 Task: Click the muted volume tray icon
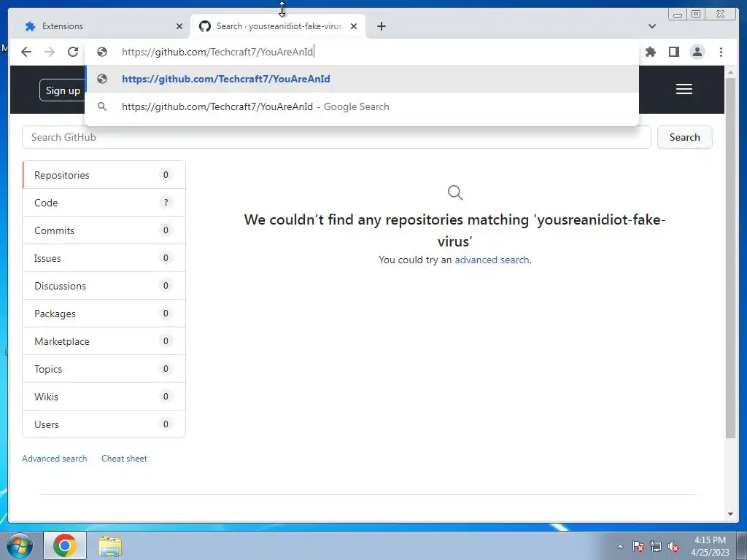pyautogui.click(x=673, y=547)
